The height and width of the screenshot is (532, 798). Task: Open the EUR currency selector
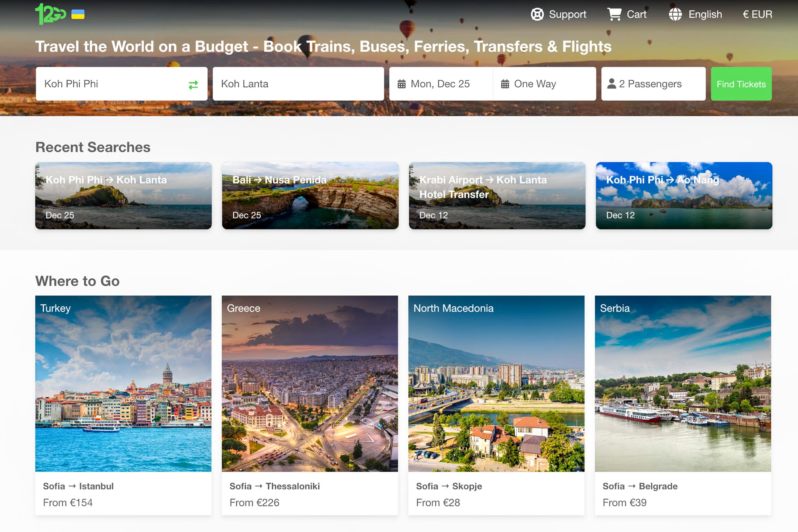[757, 14]
